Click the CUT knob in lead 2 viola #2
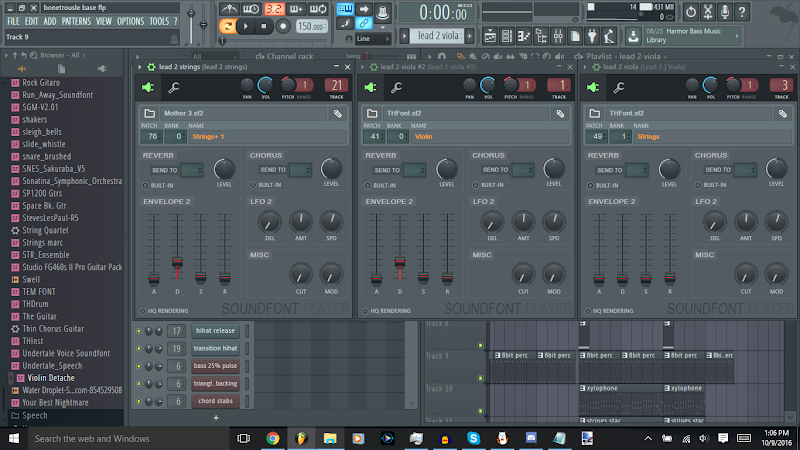The width and height of the screenshot is (800, 450). [523, 274]
